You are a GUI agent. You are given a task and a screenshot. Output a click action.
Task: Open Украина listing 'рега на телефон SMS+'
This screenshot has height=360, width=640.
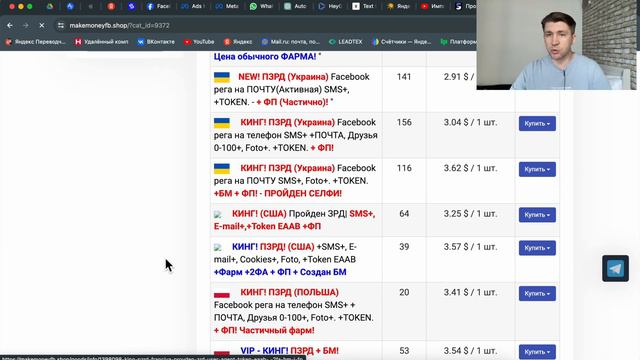296,135
